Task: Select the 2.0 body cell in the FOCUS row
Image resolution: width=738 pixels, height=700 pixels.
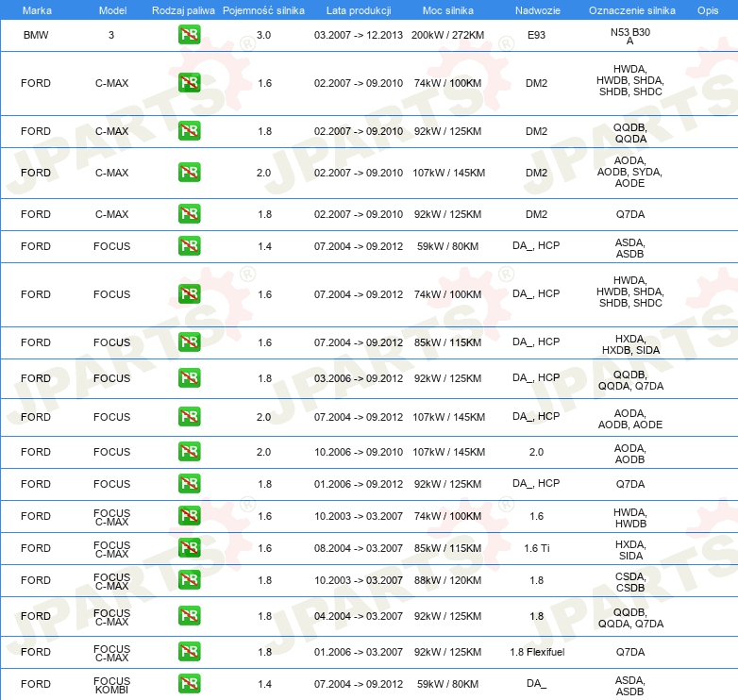Action: (536, 452)
